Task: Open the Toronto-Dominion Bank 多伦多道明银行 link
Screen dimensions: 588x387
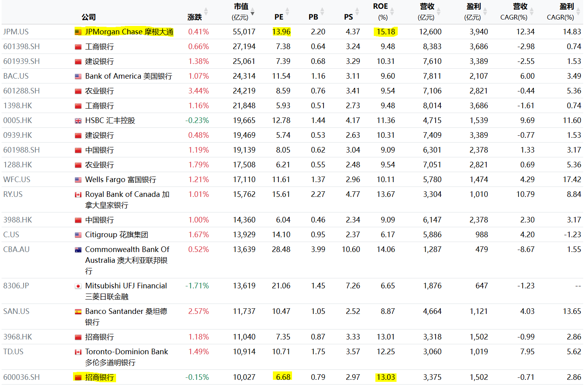Action: tap(126, 357)
